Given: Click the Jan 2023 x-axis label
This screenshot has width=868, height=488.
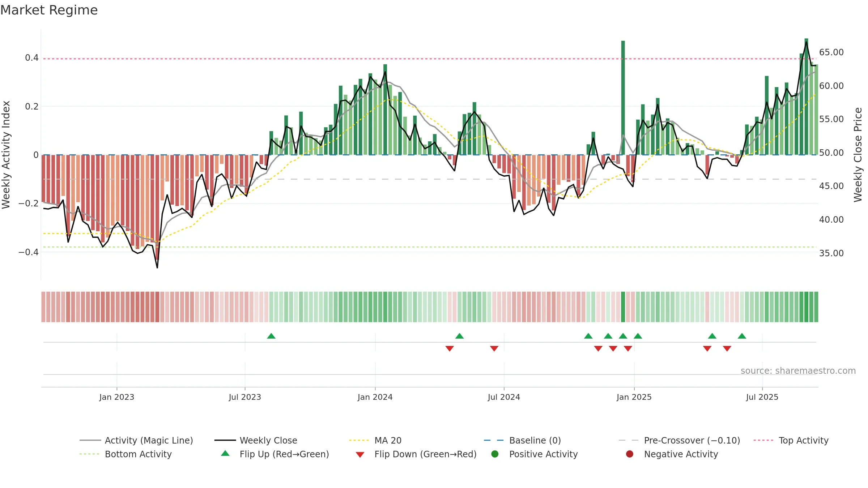Looking at the screenshot, I should click(x=116, y=397).
